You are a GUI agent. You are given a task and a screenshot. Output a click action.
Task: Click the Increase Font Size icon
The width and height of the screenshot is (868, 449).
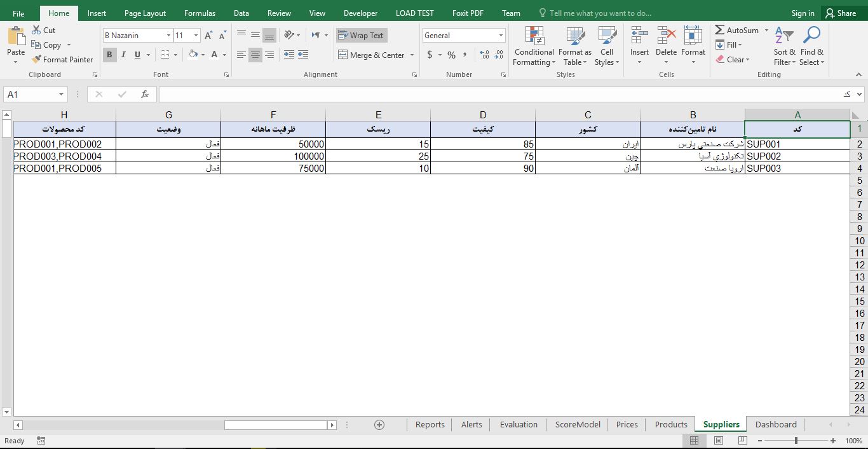208,36
